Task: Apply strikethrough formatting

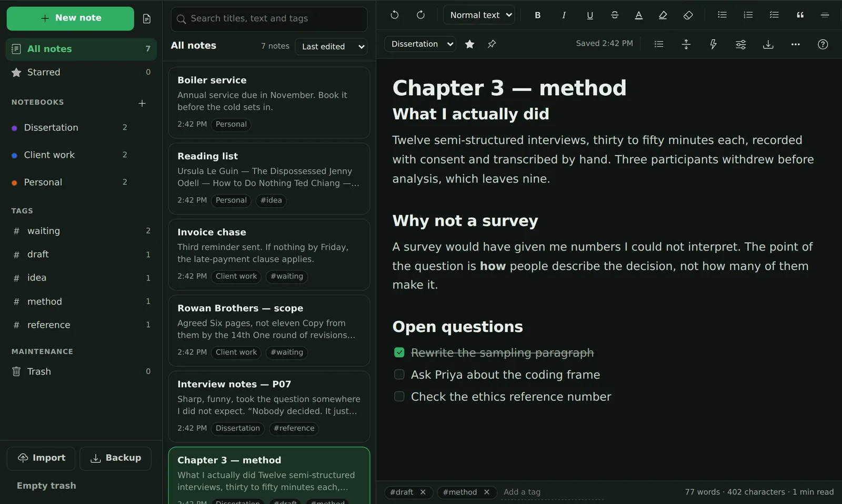Action: pos(615,15)
